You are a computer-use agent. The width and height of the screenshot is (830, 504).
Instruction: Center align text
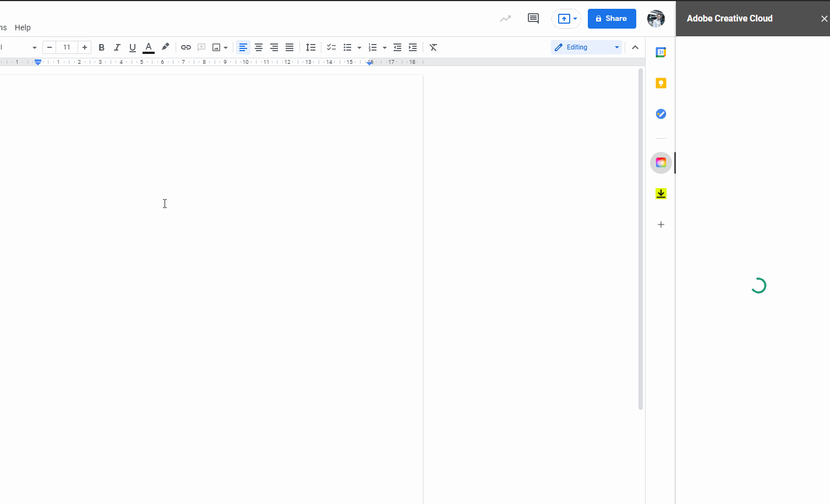point(259,47)
